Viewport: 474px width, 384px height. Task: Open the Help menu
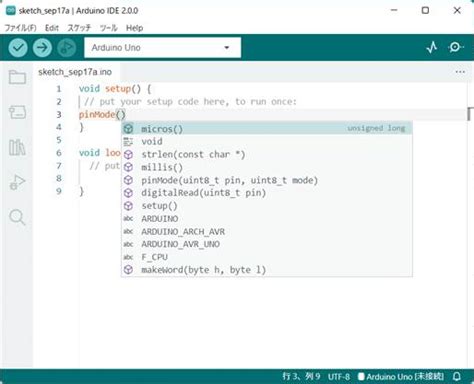tap(134, 28)
